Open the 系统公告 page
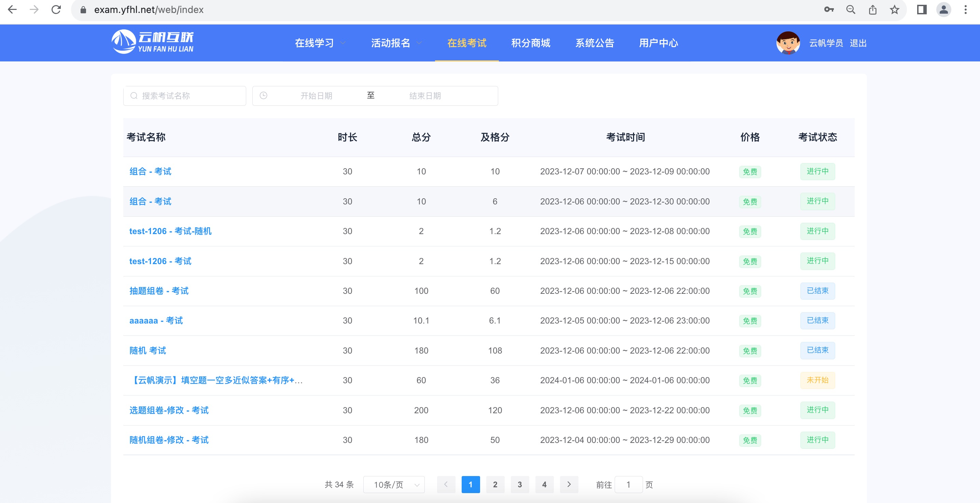 594,43
